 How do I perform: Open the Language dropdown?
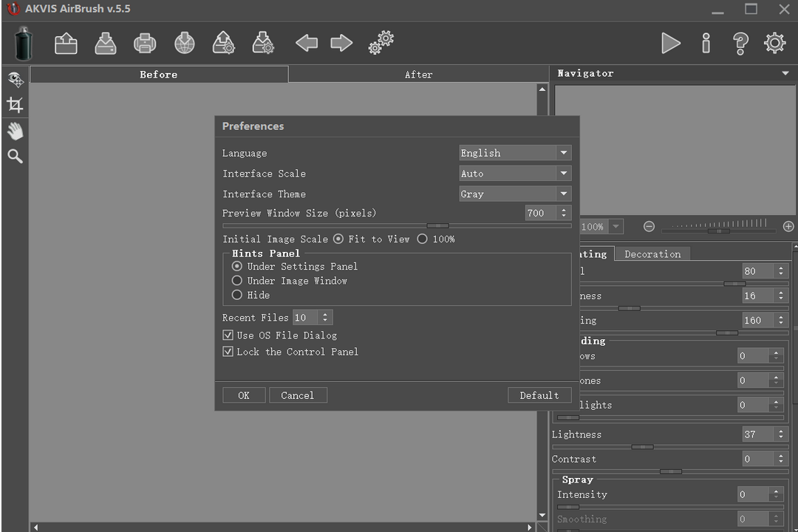click(x=515, y=153)
